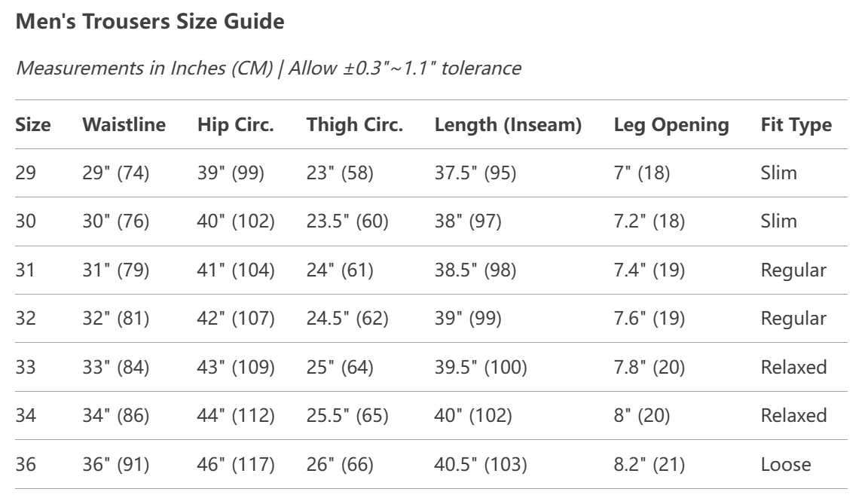Select the 24.5" (62) thigh circumference cell
The height and width of the screenshot is (501, 868).
pyautogui.click(x=347, y=319)
